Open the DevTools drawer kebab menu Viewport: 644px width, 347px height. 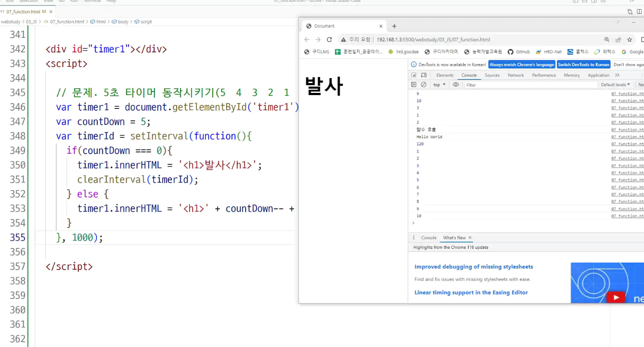(x=414, y=238)
